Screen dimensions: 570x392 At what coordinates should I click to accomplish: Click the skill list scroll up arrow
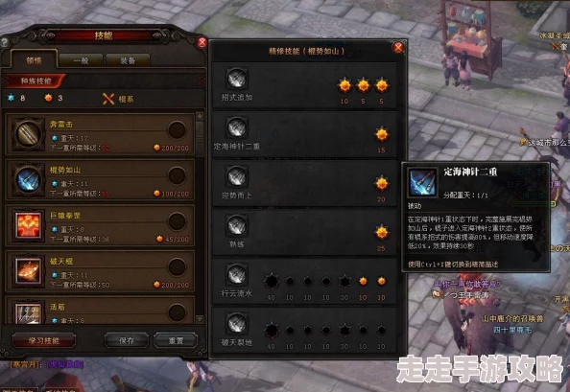click(x=200, y=116)
